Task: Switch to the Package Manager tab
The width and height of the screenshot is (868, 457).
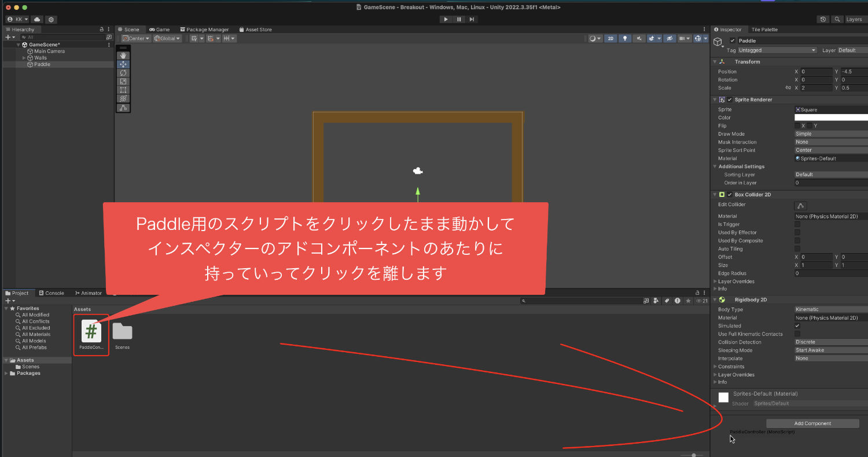Action: pyautogui.click(x=204, y=30)
